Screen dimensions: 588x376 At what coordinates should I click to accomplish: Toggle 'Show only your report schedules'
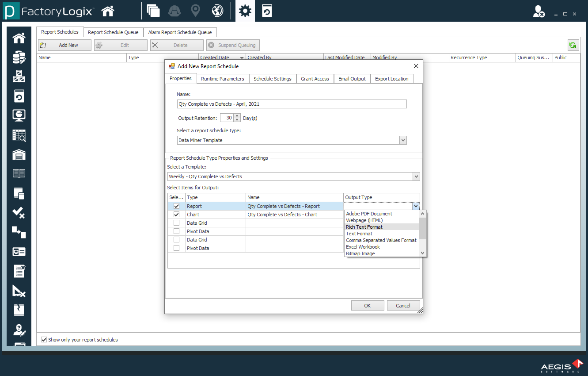click(x=44, y=339)
